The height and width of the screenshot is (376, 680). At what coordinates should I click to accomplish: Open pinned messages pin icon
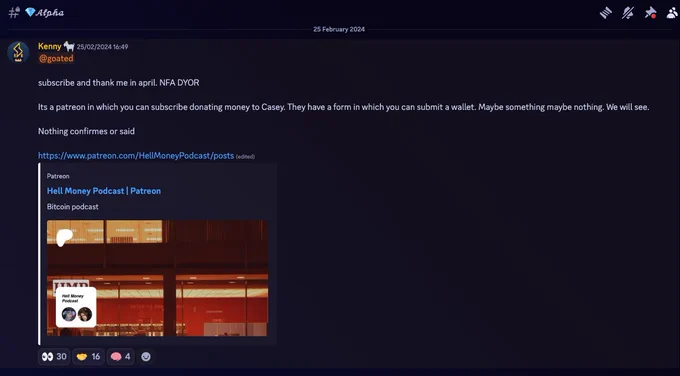(650, 13)
